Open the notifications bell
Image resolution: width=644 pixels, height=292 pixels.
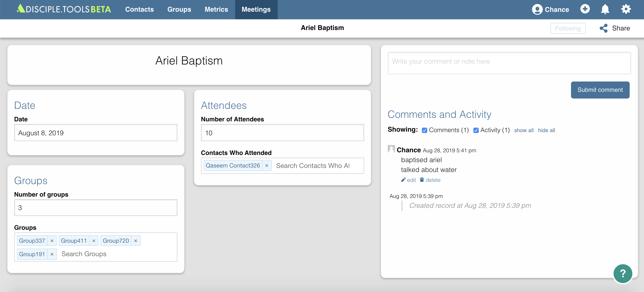(605, 9)
